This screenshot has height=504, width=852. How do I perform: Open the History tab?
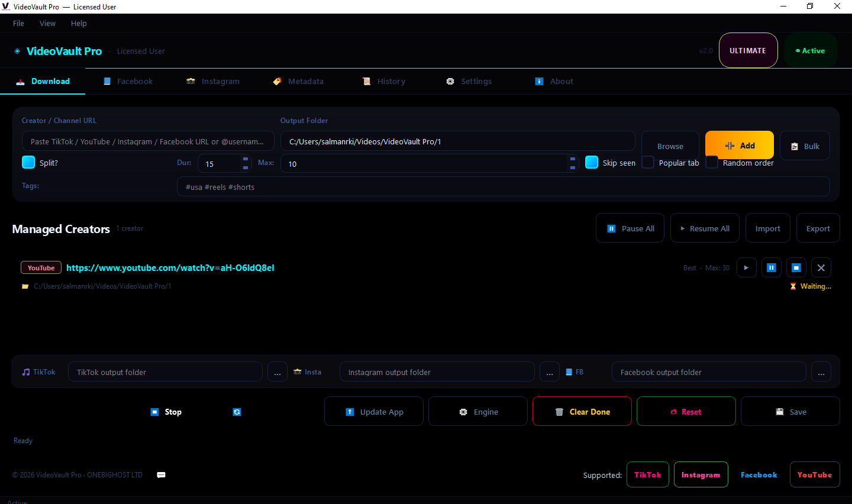(384, 82)
